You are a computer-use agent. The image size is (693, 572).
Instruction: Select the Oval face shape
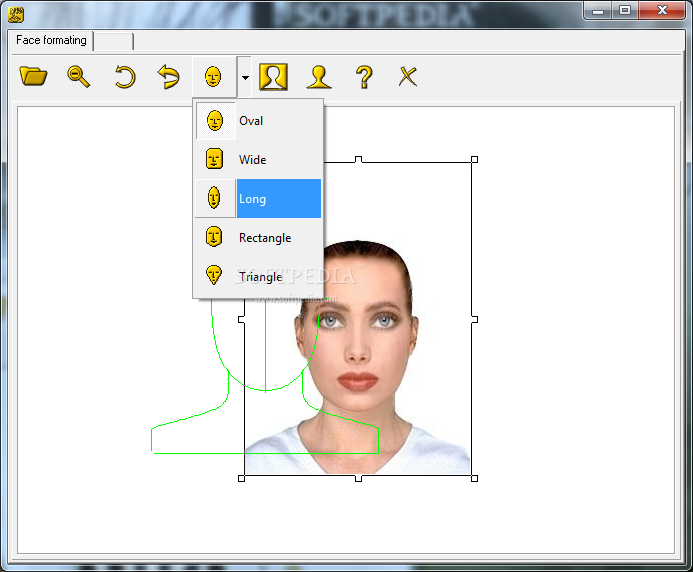259,121
